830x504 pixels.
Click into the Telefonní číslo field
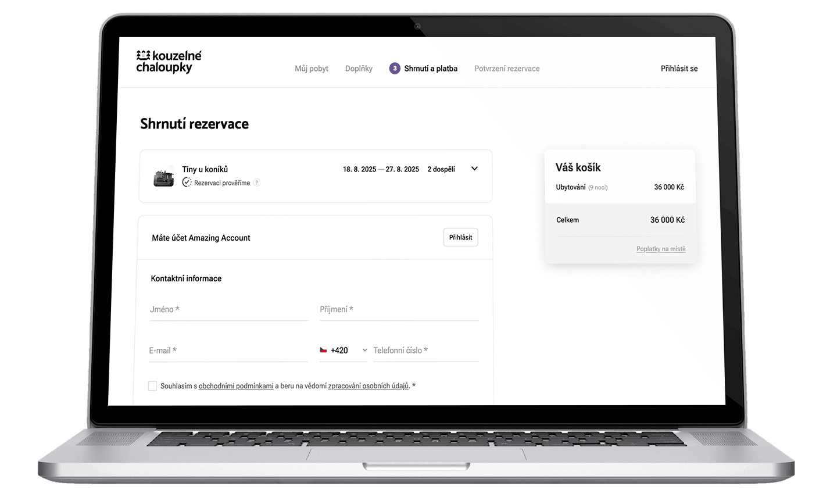(x=425, y=351)
